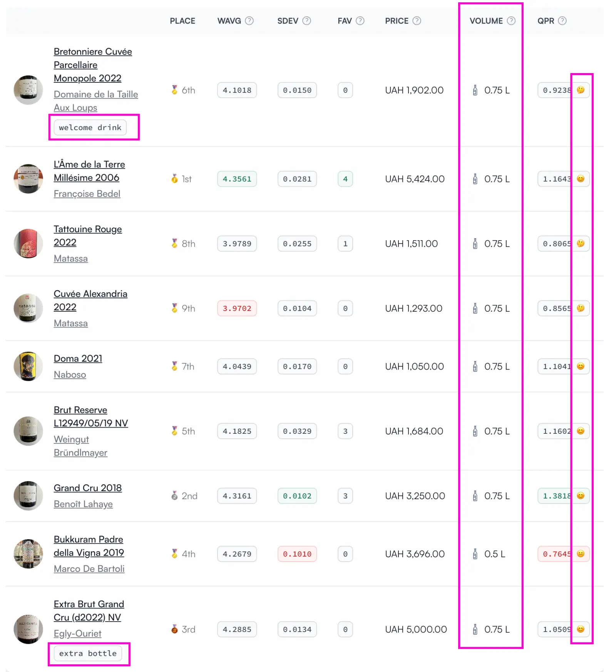Click the help icon next to WAVG
This screenshot has height=672, width=616.
point(249,21)
